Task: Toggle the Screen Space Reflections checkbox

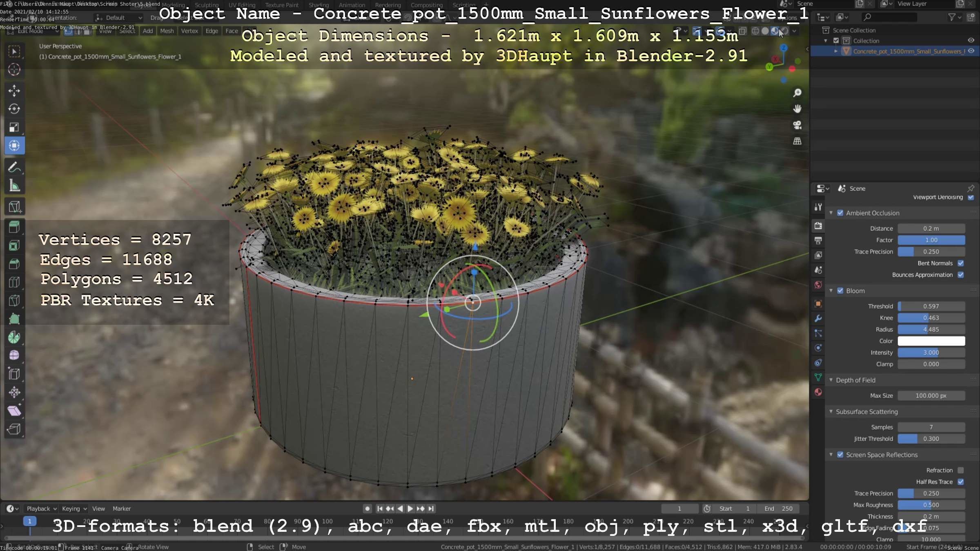Action: [x=840, y=455]
